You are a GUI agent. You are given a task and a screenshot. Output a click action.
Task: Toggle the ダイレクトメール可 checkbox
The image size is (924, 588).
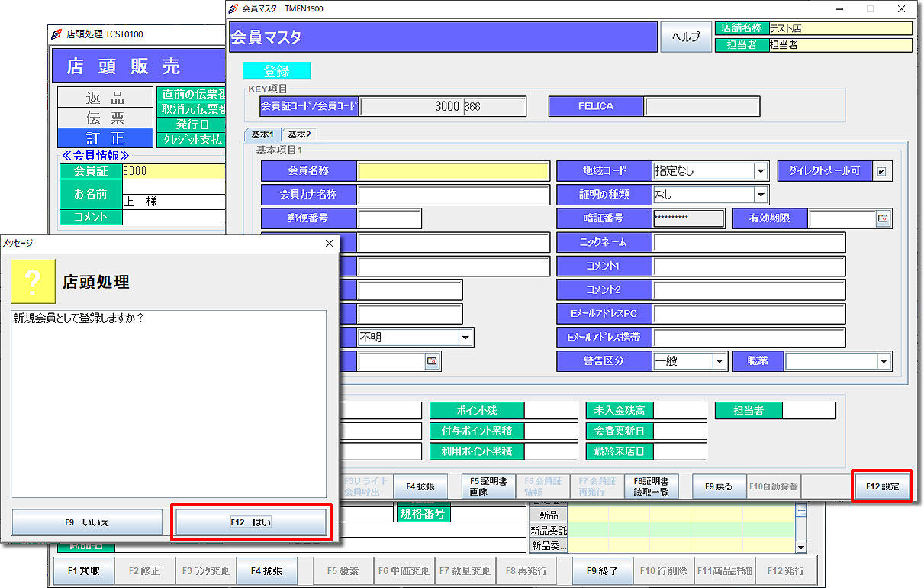click(881, 172)
